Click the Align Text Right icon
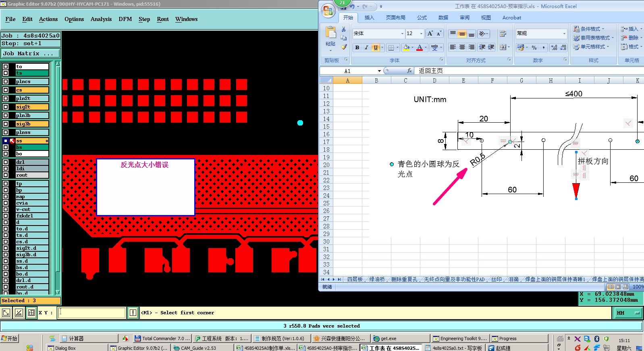 [472, 48]
